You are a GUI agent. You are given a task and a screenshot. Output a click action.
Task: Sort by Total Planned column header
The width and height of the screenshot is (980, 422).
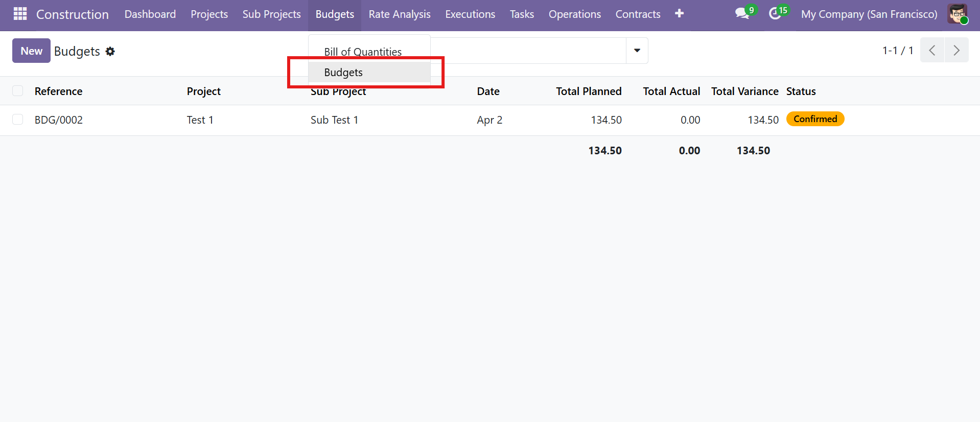click(589, 91)
